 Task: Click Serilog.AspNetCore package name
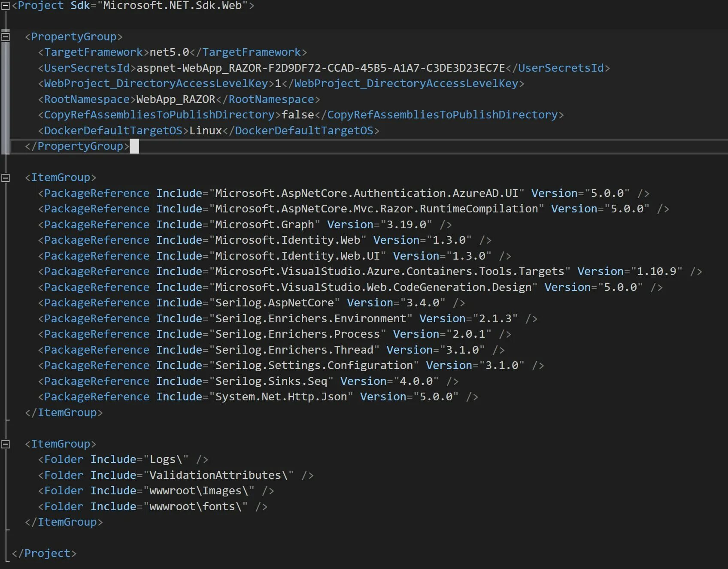(274, 303)
